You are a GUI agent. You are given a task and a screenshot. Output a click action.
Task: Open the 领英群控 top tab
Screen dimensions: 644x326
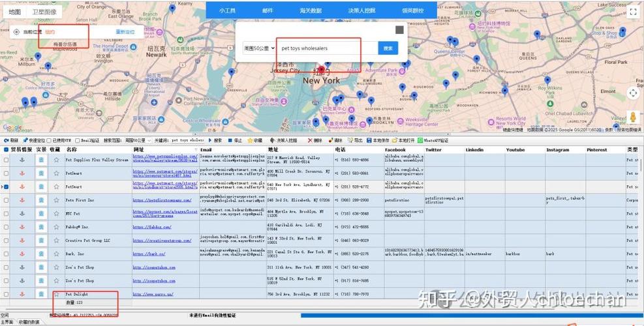pos(412,10)
